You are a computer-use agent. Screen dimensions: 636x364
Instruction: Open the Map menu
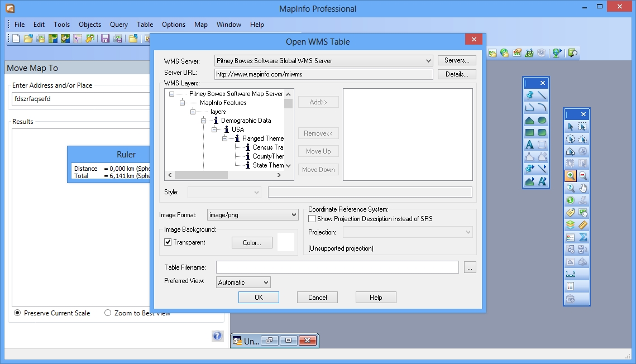(x=201, y=25)
